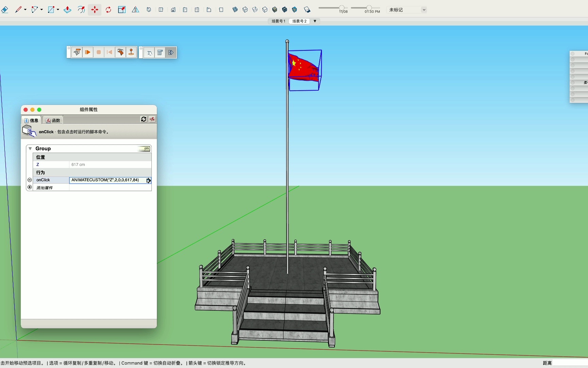Select the Line pencil tool
Viewport: 588px width, 368px height.
coord(18,10)
